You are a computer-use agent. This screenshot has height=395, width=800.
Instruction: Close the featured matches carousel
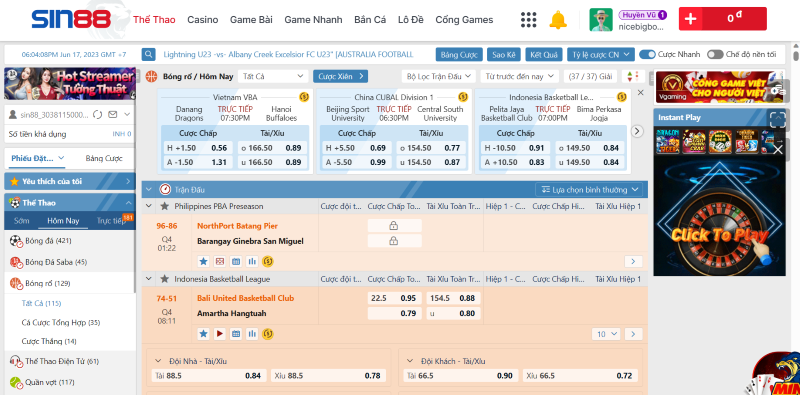pos(641,93)
